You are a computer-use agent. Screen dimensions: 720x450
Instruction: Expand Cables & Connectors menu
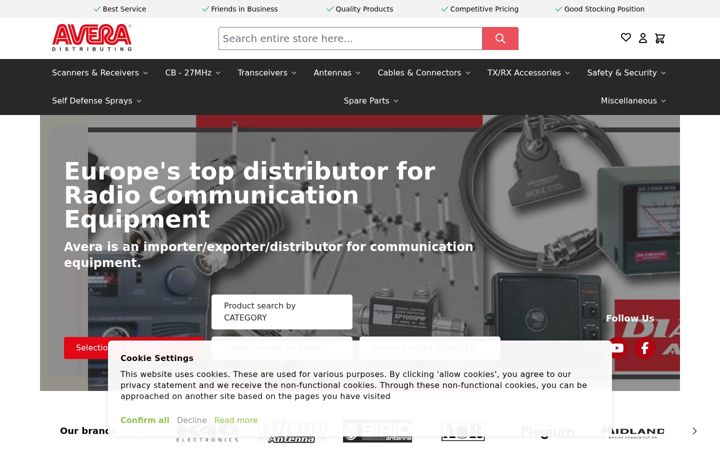(424, 73)
